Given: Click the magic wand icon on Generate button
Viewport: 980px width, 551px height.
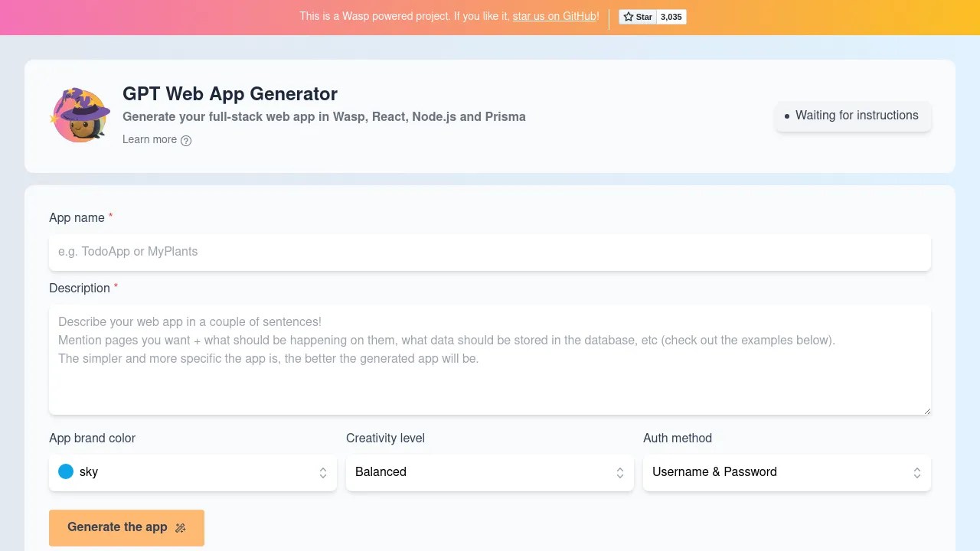Looking at the screenshot, I should 181,528.
